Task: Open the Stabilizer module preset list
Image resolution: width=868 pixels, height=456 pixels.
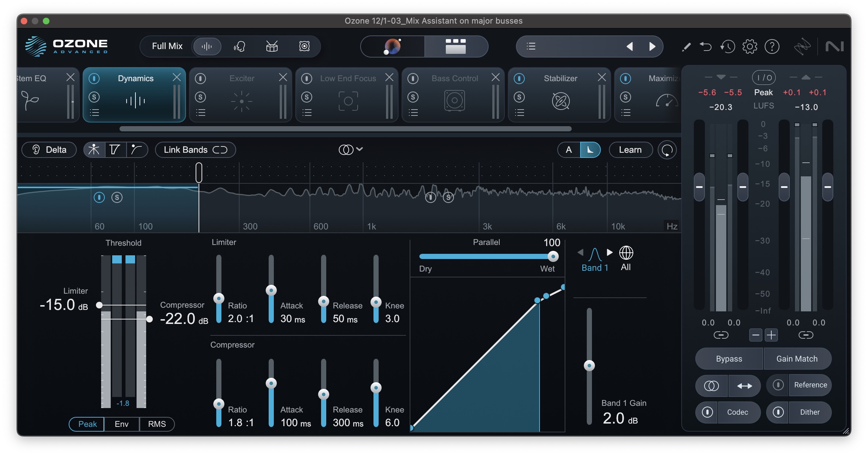Action: 520,113
